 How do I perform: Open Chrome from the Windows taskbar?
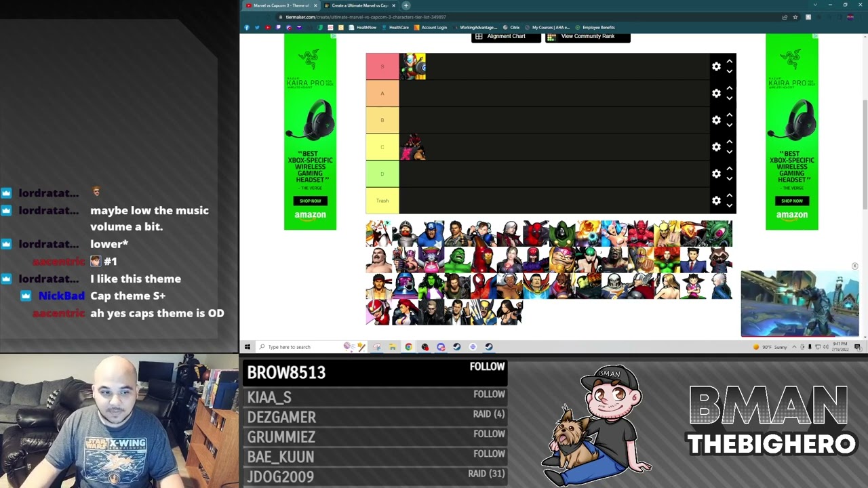[408, 347]
